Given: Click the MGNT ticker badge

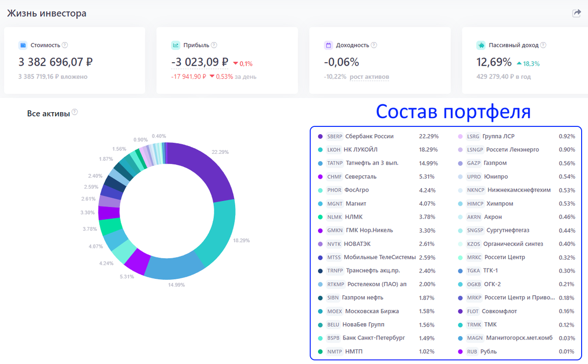Looking at the screenshot, I should click(335, 204).
